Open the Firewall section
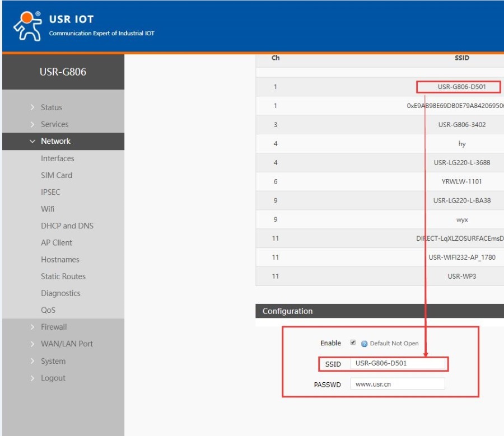This screenshot has width=504, height=436. click(54, 327)
